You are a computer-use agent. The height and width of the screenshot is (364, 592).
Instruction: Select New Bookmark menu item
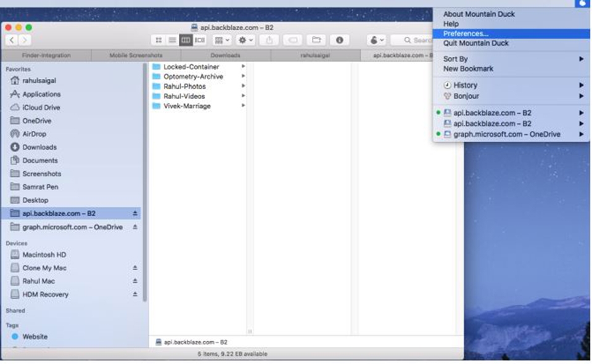pos(468,68)
